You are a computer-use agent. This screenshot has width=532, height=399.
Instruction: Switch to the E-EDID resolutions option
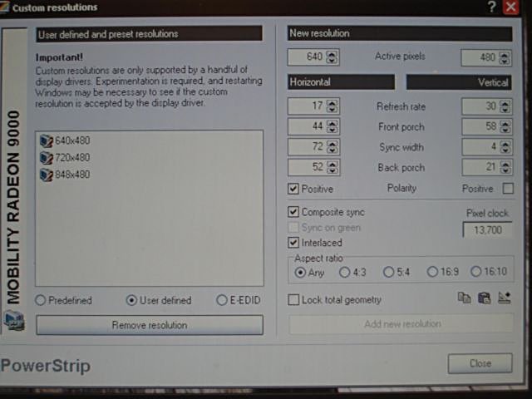pos(221,300)
